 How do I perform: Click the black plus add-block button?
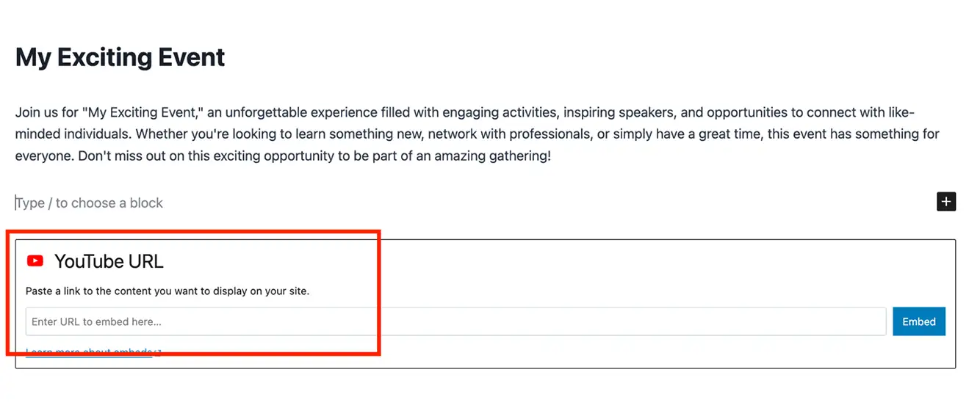pos(946,201)
